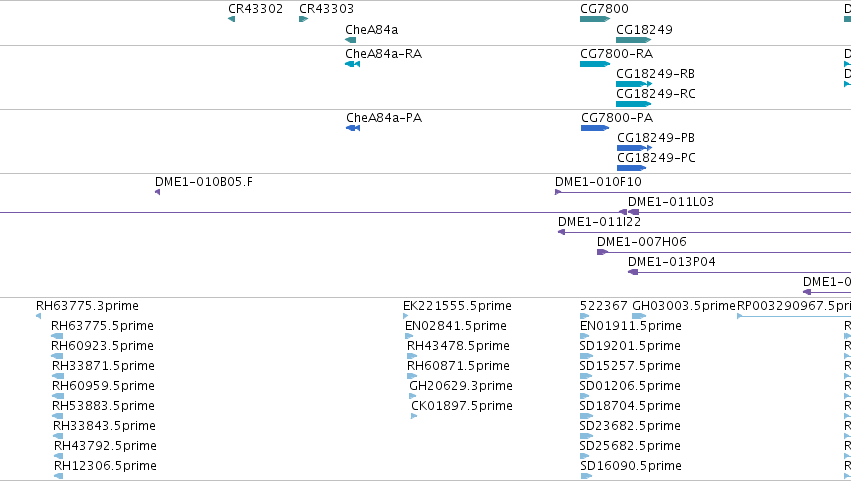The width and height of the screenshot is (851, 481).
Task: Click the RH63775.3prime EST label
Action: pyautogui.click(x=87, y=306)
